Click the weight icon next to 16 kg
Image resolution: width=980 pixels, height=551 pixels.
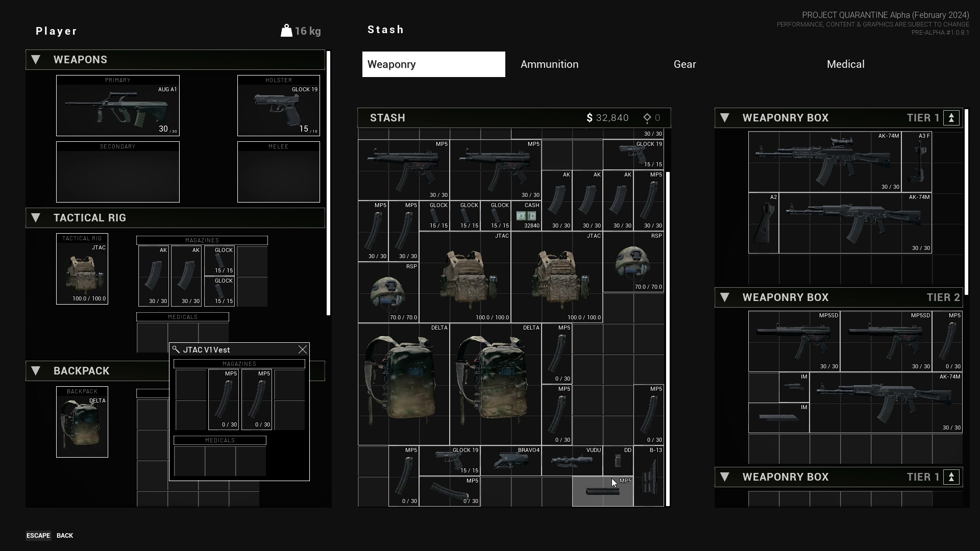click(286, 31)
